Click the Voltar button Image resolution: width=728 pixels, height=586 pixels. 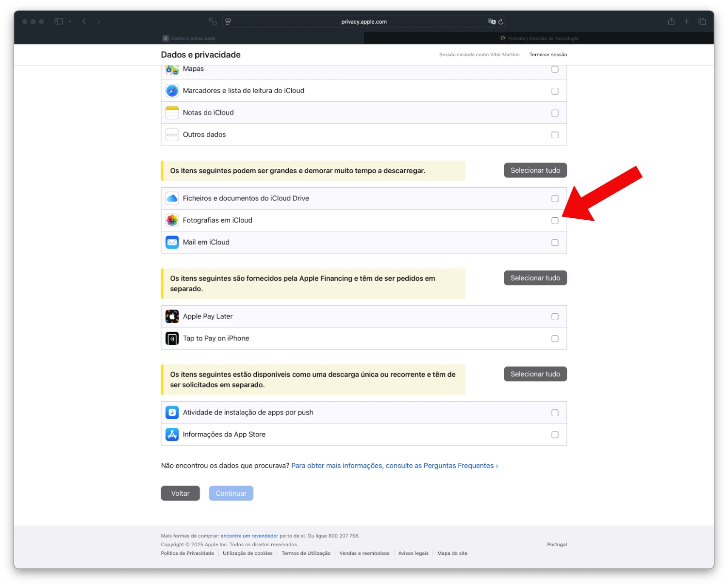181,493
